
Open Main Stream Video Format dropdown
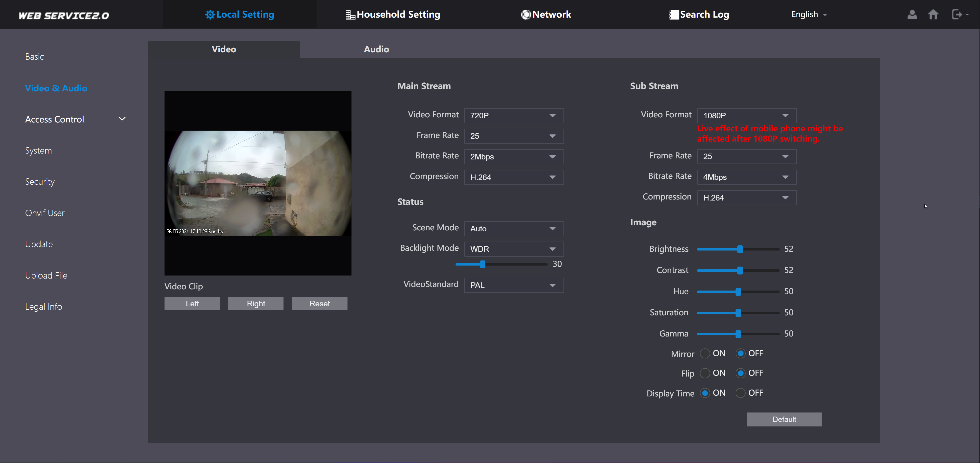pos(513,116)
